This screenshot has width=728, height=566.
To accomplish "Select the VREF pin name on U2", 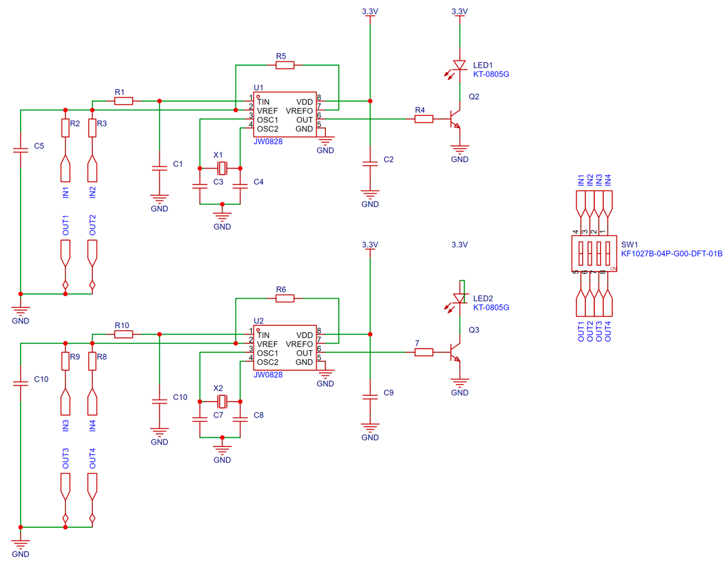I will (x=267, y=344).
